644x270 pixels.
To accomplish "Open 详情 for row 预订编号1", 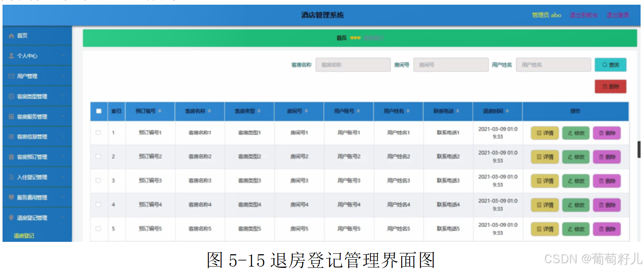I will (545, 133).
